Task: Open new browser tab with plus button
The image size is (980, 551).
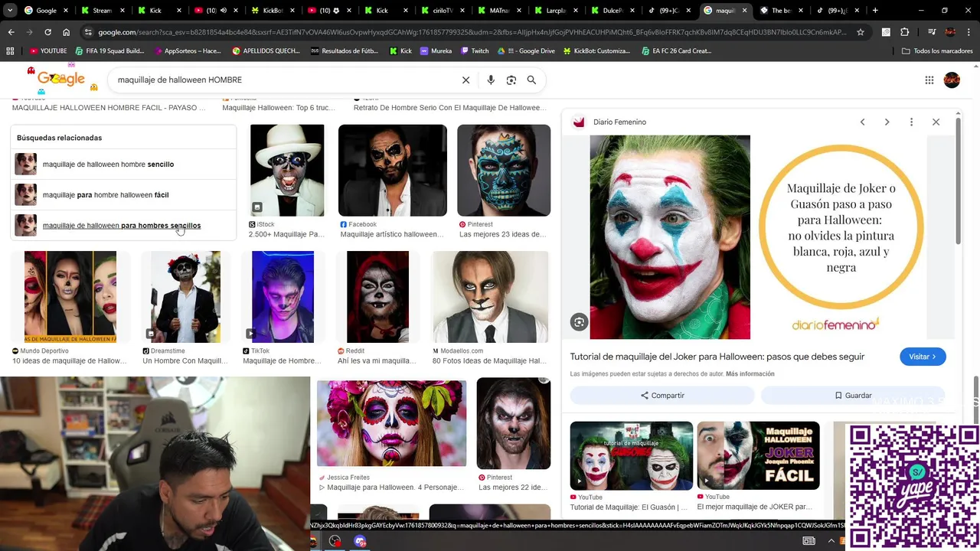Action: coord(875,11)
